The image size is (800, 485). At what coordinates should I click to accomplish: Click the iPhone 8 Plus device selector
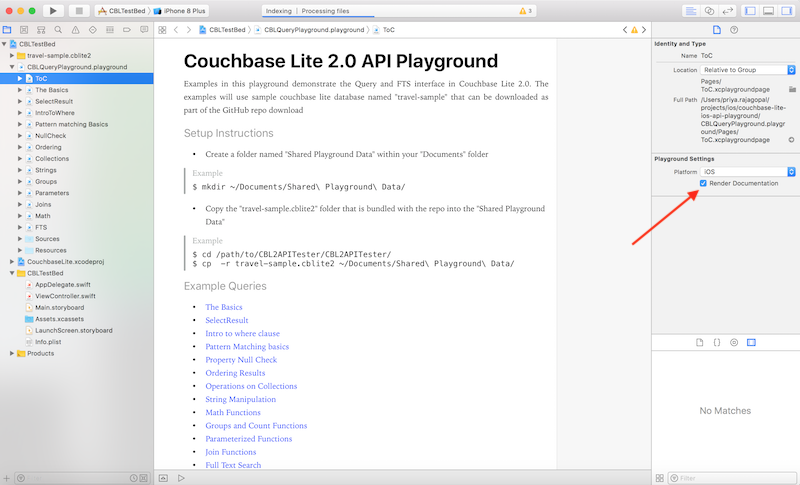[180, 11]
